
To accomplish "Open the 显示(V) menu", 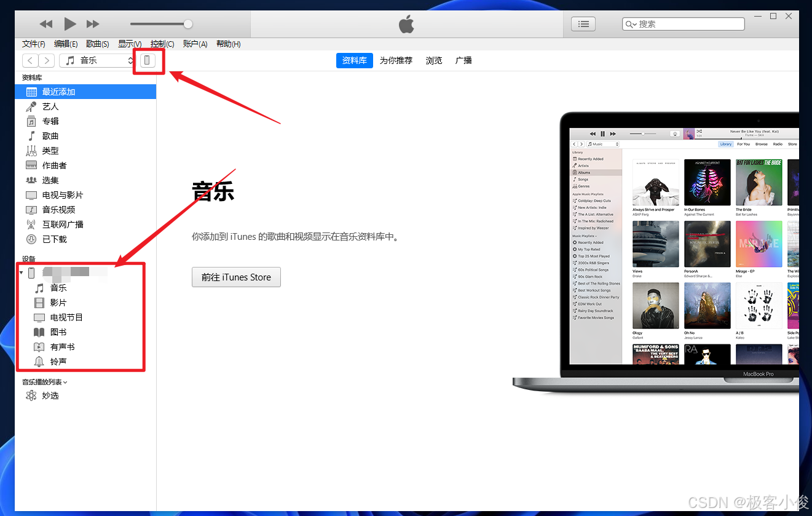I will 130,44.
